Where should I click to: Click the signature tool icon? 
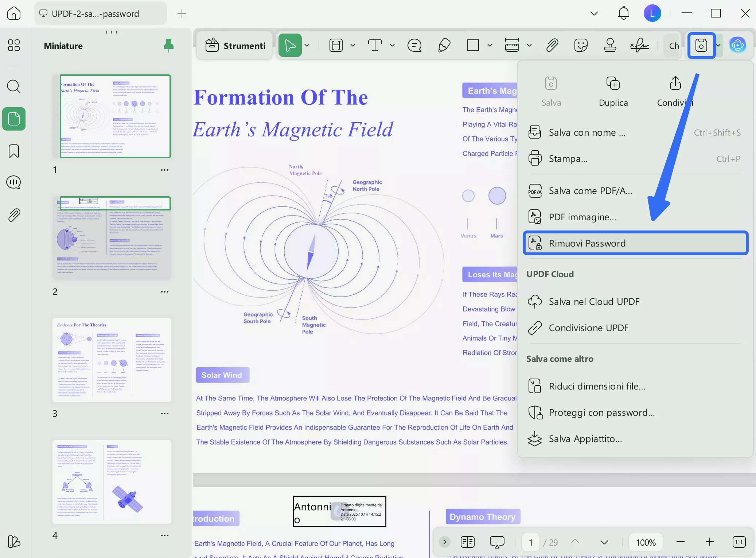(x=639, y=46)
